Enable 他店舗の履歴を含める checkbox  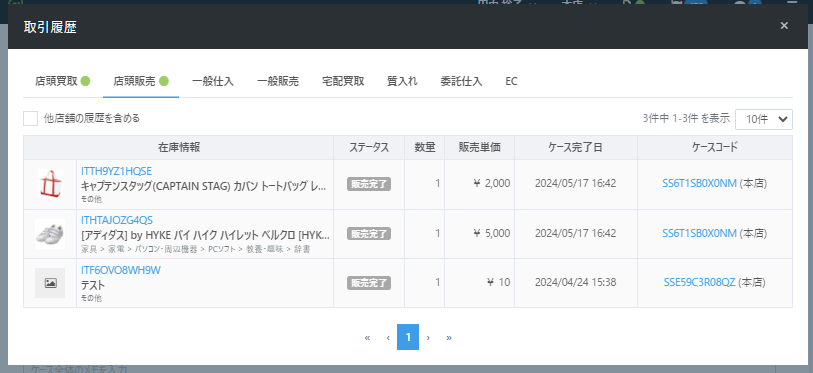31,118
